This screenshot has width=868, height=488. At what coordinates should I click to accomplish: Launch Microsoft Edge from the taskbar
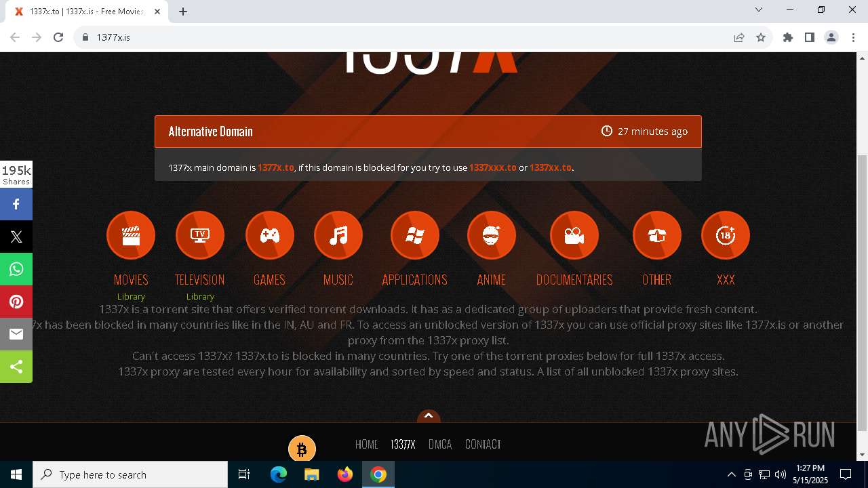click(x=279, y=474)
